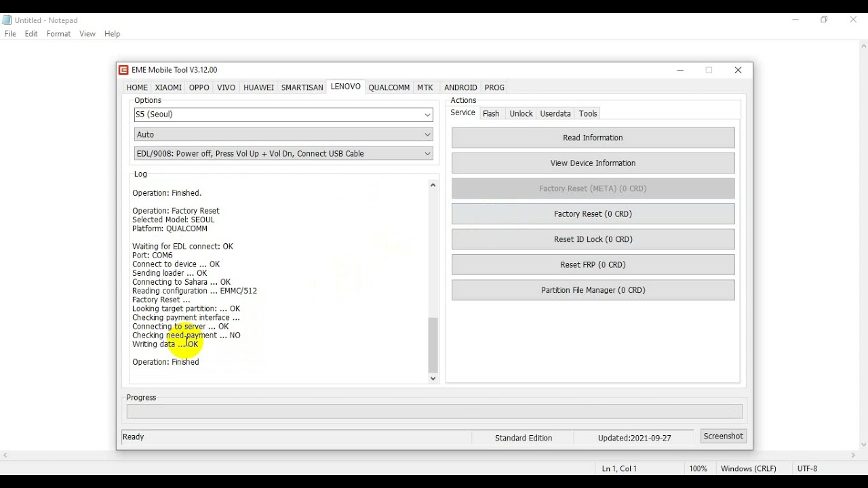The height and width of the screenshot is (488, 868).
Task: Switch to the QUALCOMM tab
Action: [x=389, y=87]
